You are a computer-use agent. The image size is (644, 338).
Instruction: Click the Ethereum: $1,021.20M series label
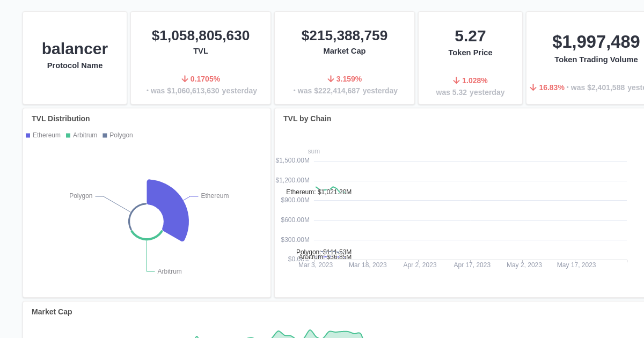pos(319,192)
